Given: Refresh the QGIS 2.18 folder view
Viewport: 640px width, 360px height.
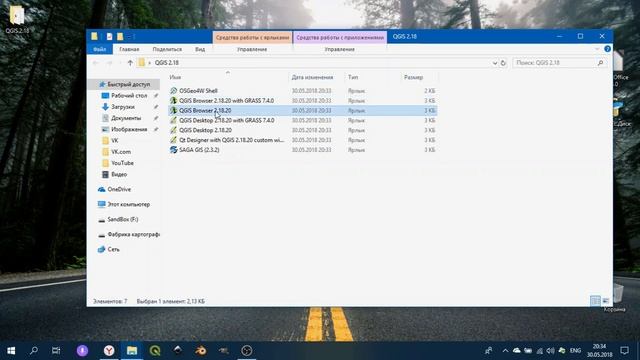Looking at the screenshot, I should (x=503, y=63).
